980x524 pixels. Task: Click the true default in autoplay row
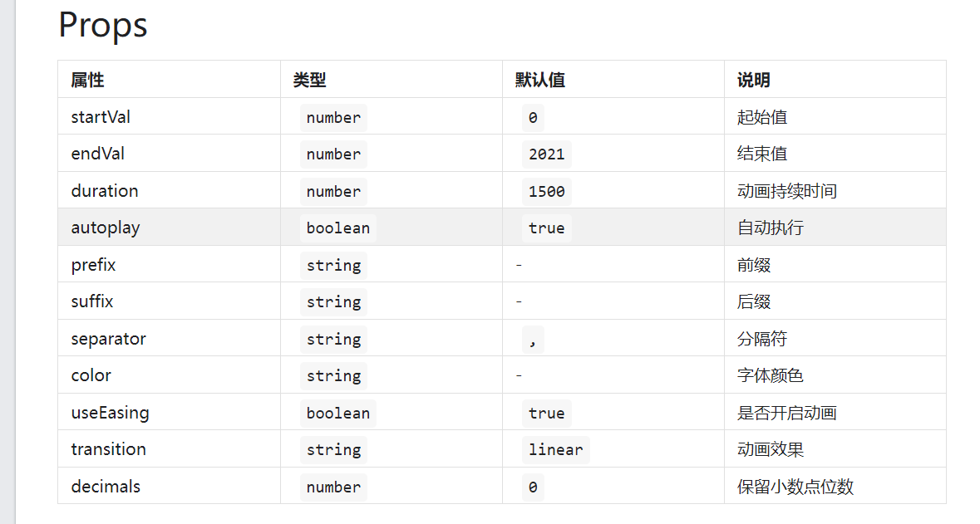tap(546, 228)
